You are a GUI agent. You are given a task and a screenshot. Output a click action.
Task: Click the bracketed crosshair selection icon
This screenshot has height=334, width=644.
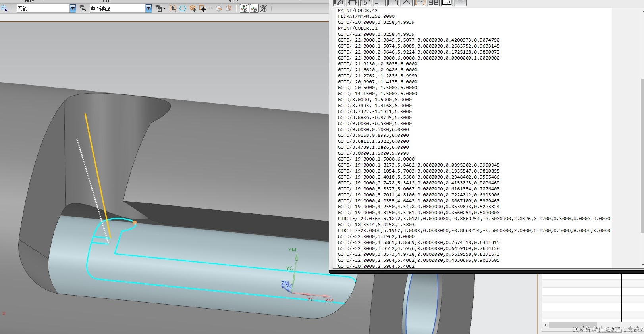pos(173,8)
